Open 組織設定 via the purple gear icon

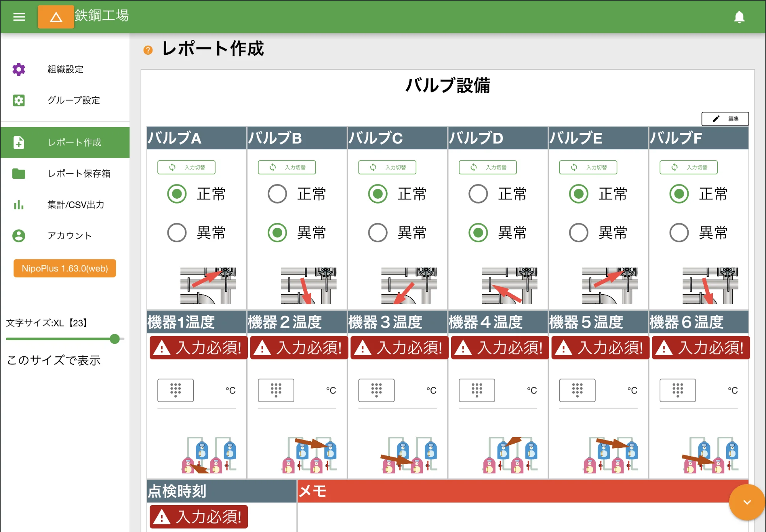point(19,69)
